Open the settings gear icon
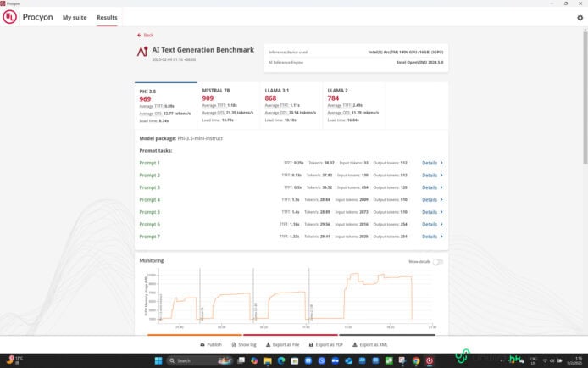This screenshot has height=368, width=588. pos(580,17)
